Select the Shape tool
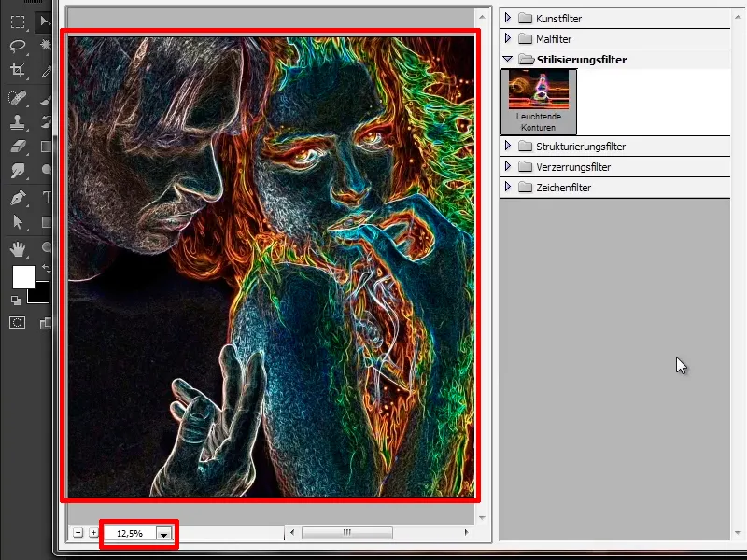This screenshot has height=560, width=747. (x=46, y=222)
